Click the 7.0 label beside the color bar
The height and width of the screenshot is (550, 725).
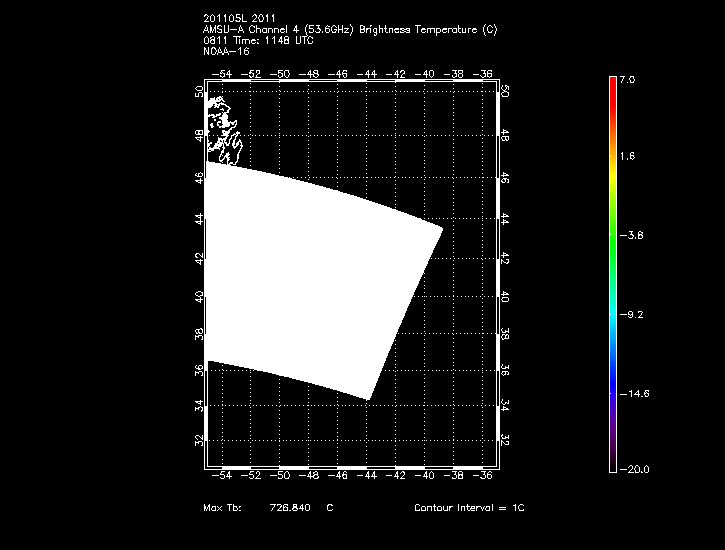click(x=627, y=79)
